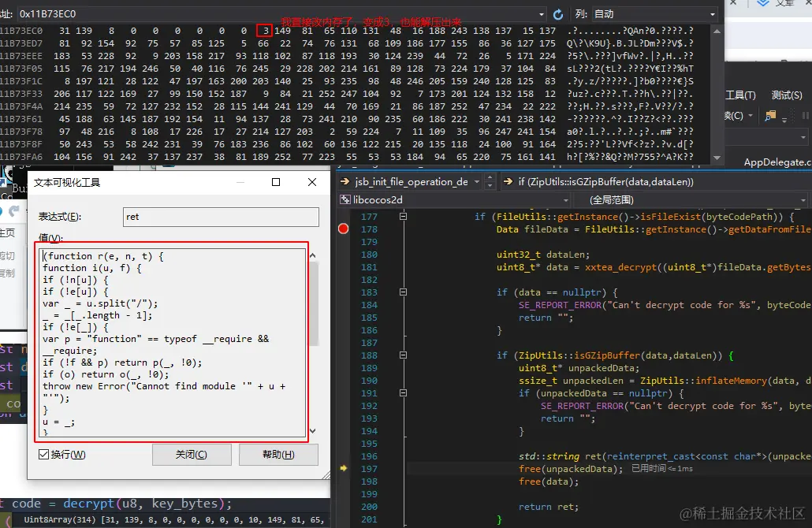Click the text value box in the visualizer

coord(173,343)
